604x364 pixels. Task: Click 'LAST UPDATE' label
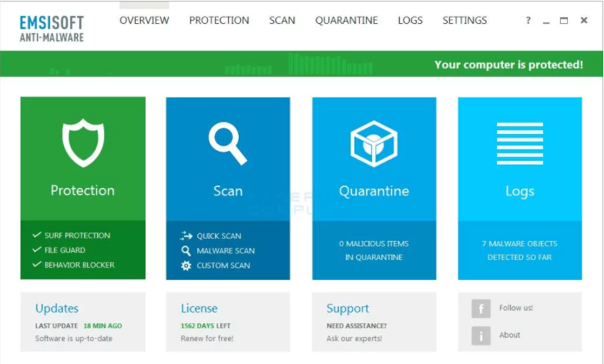pos(56,326)
